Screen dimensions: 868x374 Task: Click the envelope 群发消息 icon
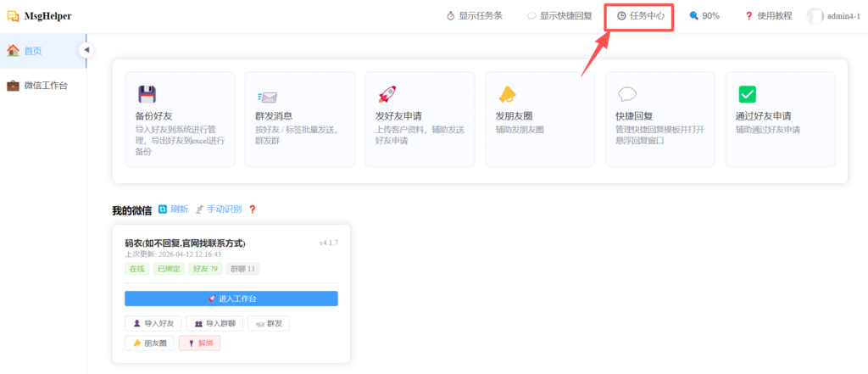pyautogui.click(x=267, y=95)
